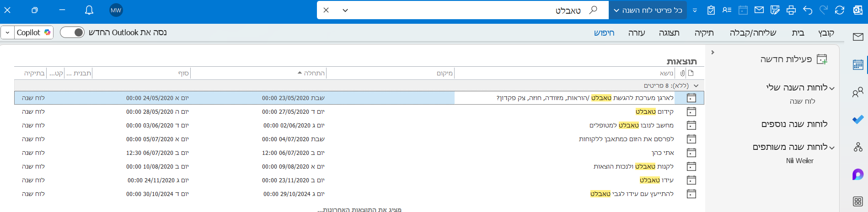This screenshot has height=212, width=868.
Task: Toggle the 'Try the new Outlook' switch
Action: 72,32
